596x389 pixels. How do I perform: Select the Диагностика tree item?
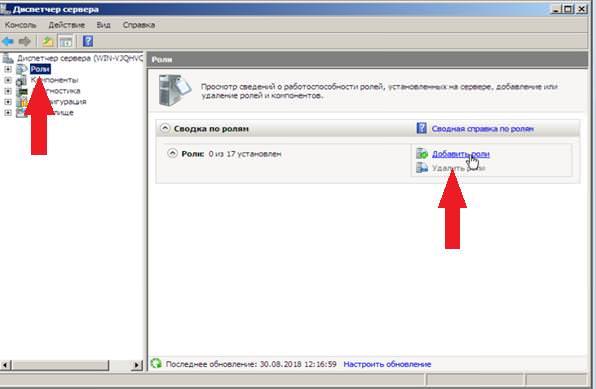coord(55,91)
